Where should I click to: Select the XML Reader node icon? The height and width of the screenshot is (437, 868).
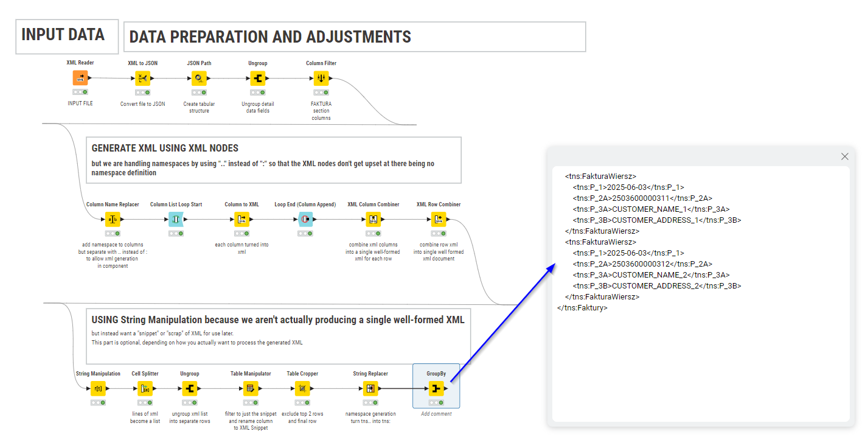[80, 78]
